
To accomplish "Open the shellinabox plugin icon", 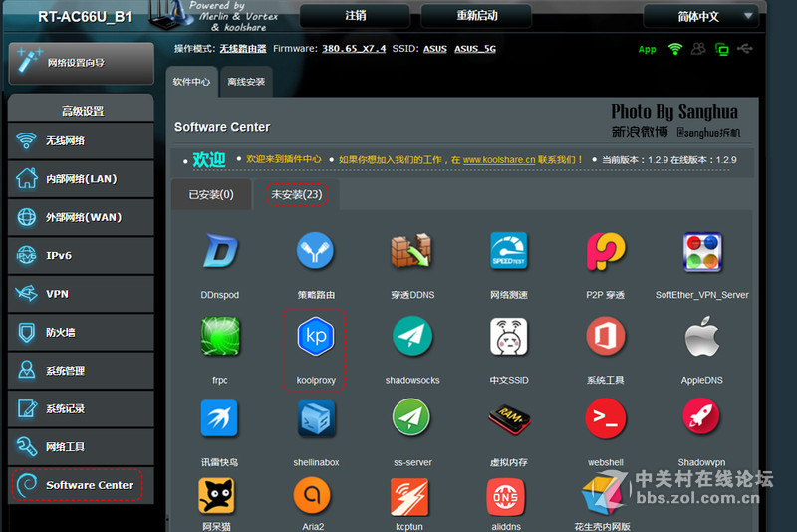I will pyautogui.click(x=316, y=418).
